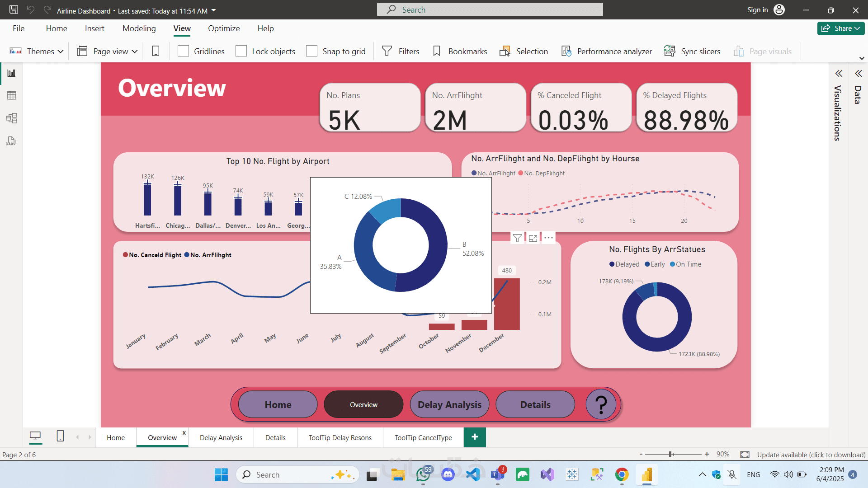Switch to Table view icon

11,95
